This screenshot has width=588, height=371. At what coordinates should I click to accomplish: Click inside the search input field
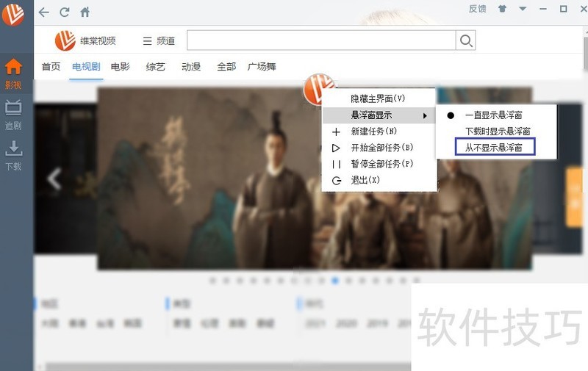pos(320,40)
